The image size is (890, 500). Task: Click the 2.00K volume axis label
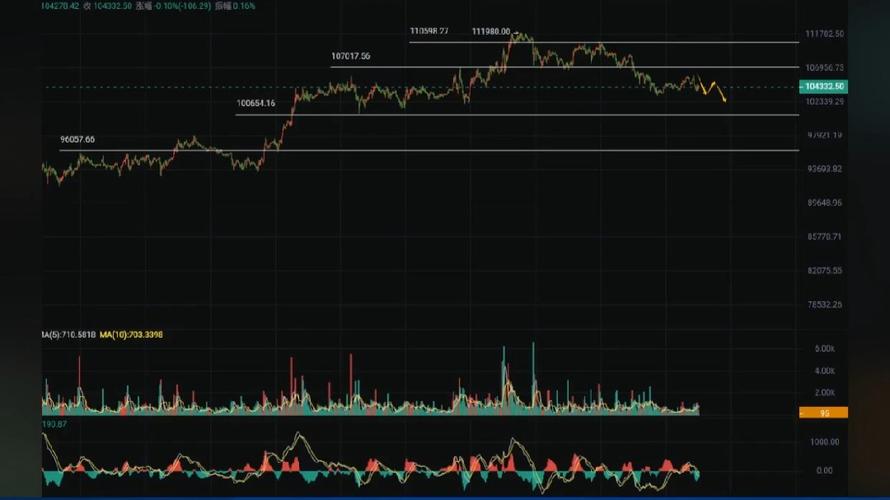pos(825,393)
